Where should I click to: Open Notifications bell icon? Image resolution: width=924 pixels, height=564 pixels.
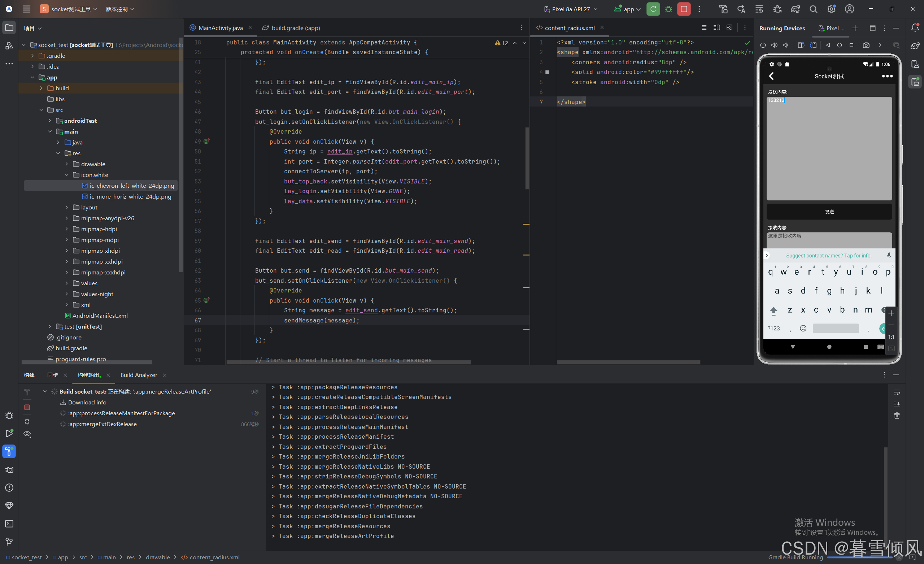(x=915, y=27)
